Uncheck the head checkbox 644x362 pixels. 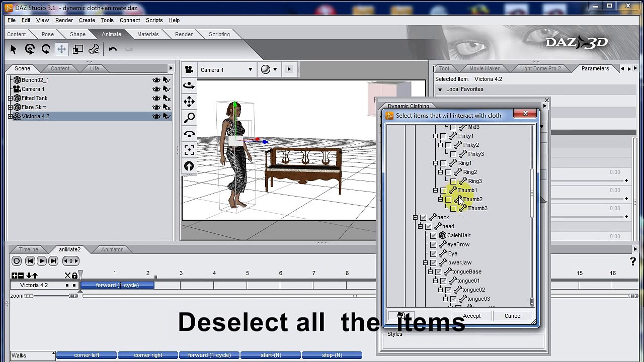(428, 227)
